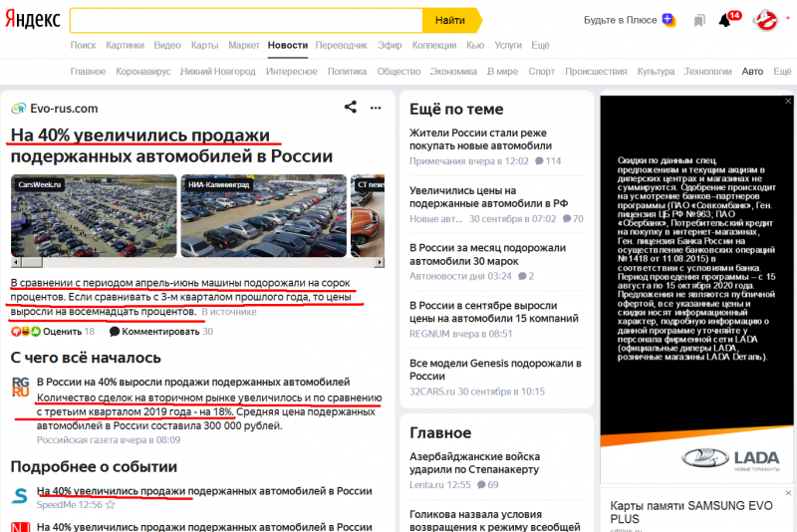Switch to the Картинки service tab
797x532 pixels.
(x=126, y=45)
